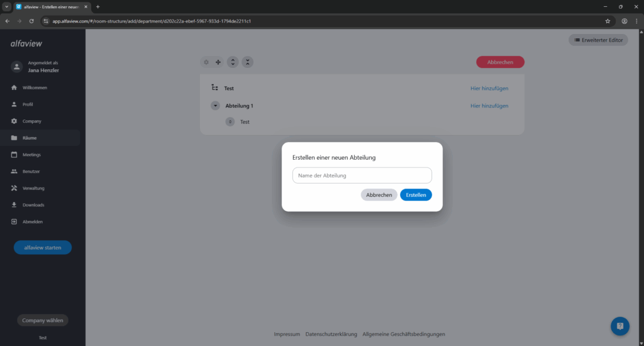Image resolution: width=644 pixels, height=346 pixels.
Task: Open the help question mark button
Action: click(619, 326)
